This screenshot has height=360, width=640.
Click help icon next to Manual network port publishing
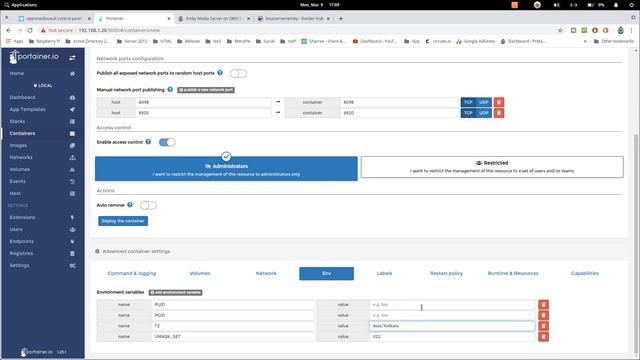(x=170, y=89)
